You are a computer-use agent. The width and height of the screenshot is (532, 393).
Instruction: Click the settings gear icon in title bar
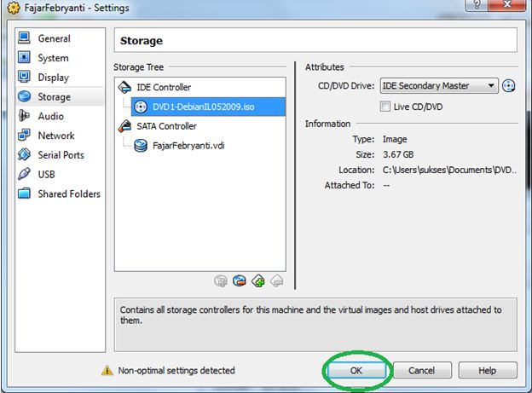(14, 8)
